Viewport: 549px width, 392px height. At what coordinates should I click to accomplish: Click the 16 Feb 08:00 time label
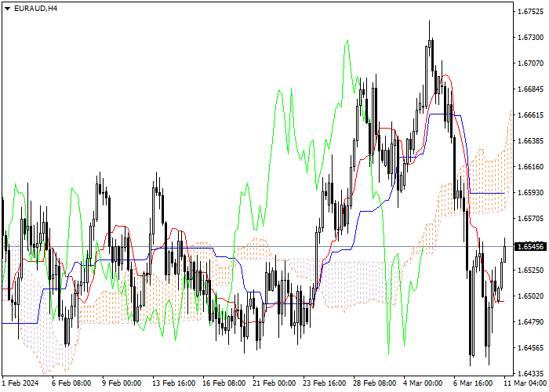coord(224,383)
